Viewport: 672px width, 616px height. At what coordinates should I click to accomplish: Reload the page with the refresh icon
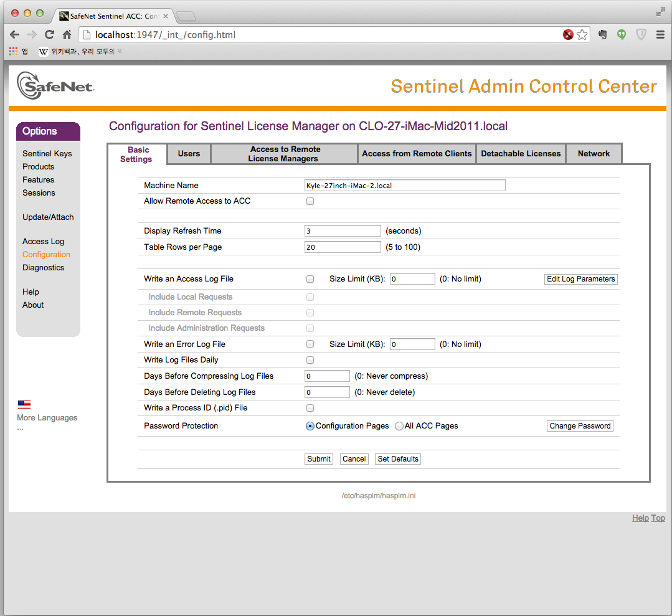(49, 35)
